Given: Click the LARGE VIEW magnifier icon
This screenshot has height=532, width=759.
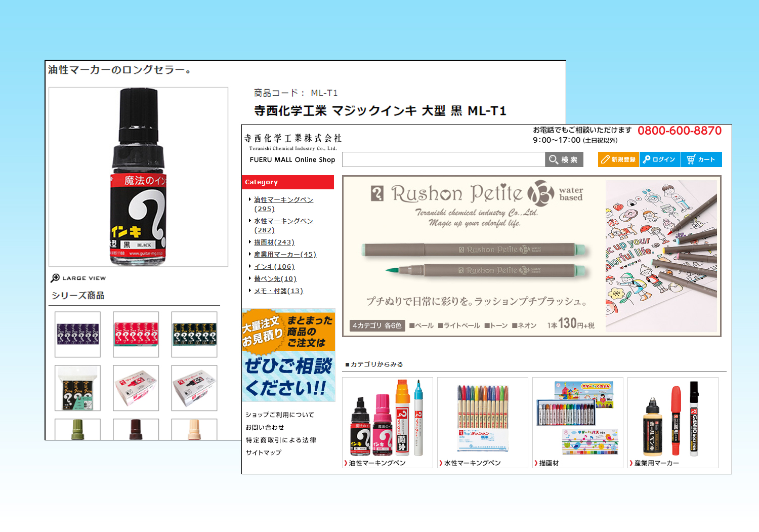Looking at the screenshot, I should point(55,278).
